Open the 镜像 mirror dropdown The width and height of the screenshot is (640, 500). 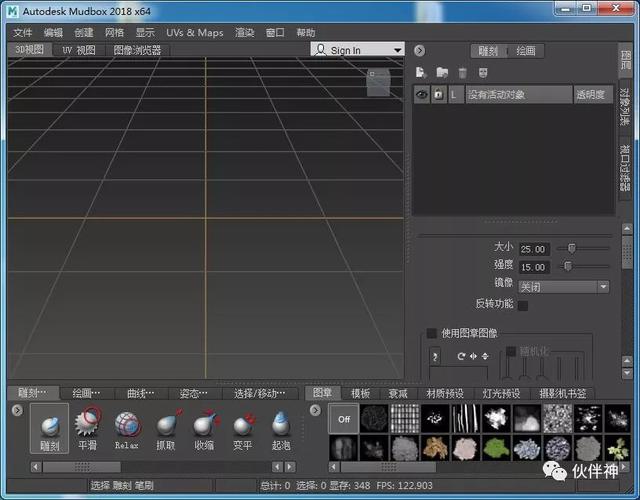pos(564,287)
